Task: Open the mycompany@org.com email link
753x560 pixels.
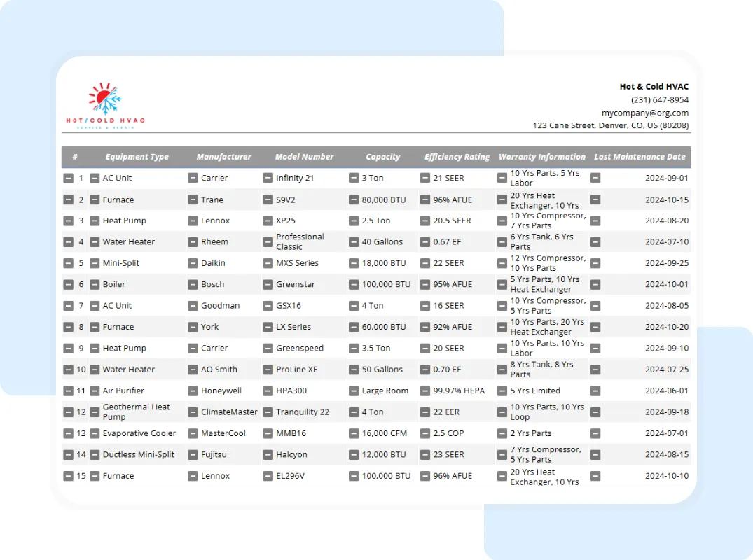Action: click(645, 112)
